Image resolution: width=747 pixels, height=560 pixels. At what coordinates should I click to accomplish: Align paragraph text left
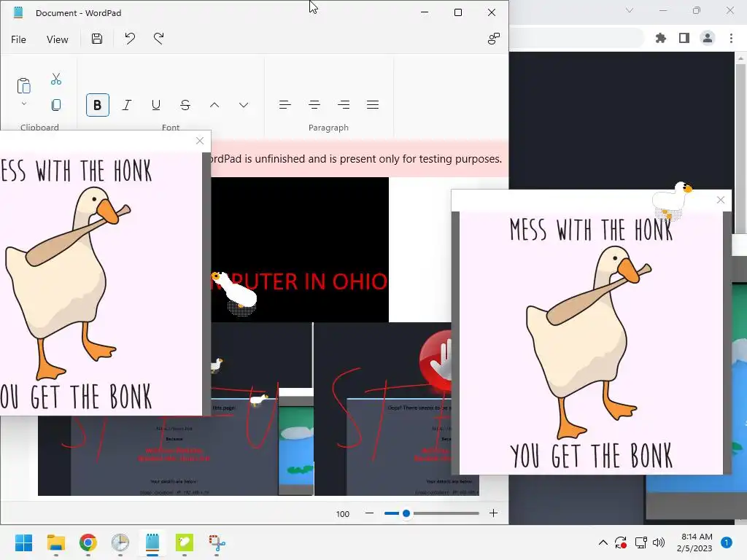click(285, 105)
